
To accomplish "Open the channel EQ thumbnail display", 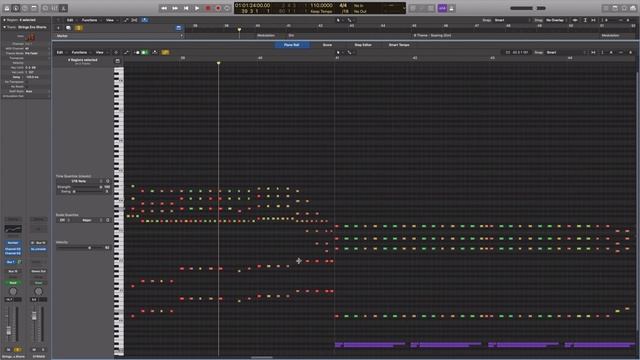I will click(13, 229).
